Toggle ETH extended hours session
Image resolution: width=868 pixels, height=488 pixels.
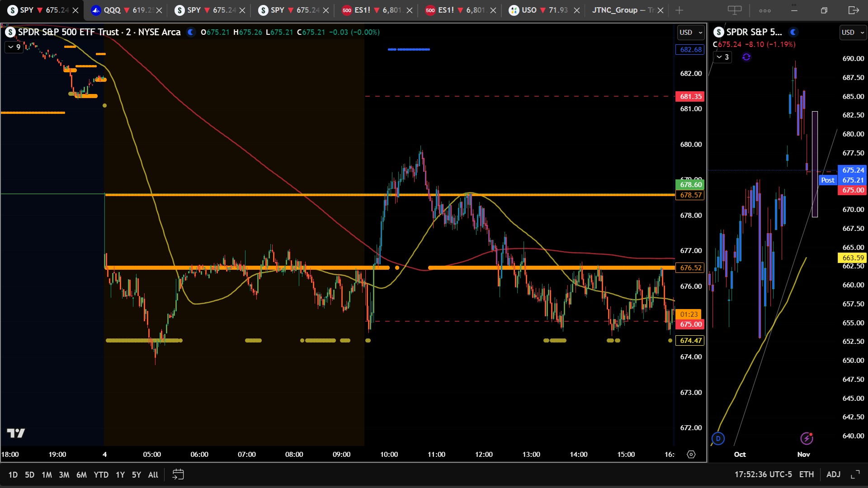(806, 474)
